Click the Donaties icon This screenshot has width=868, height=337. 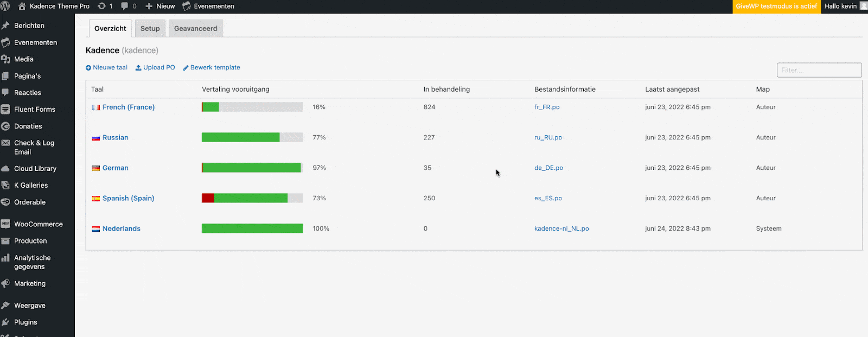click(5, 126)
